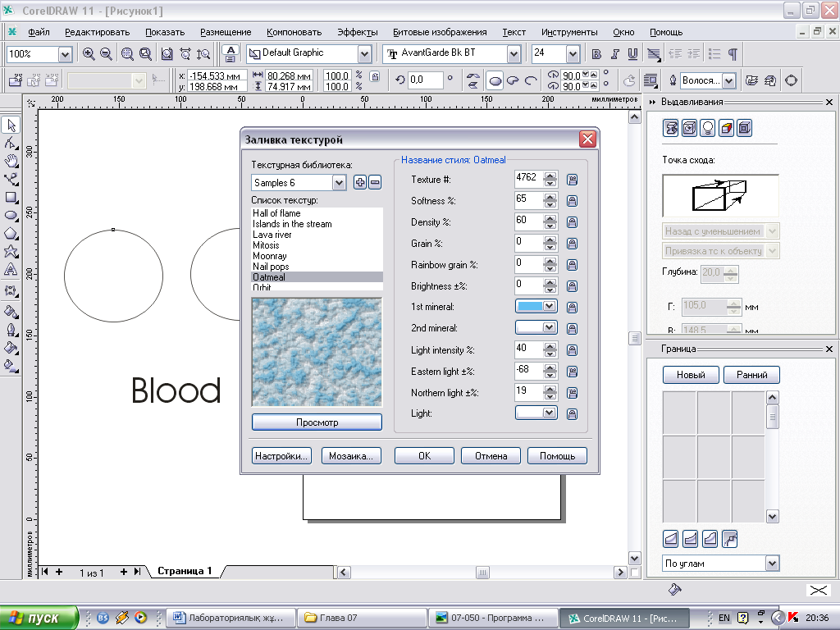Choose the Pie shape mode button

pos(513,81)
